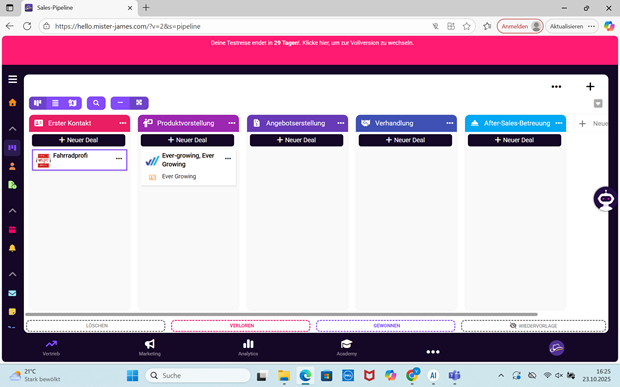The width and height of the screenshot is (620, 387).
Task: Add Neuer Deal in After-Sales-Betreuung
Action: 514,140
